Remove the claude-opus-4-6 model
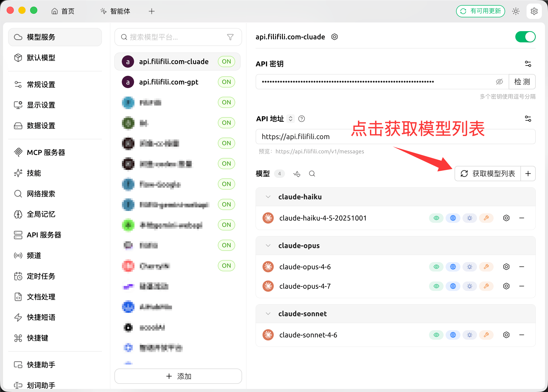 (x=522, y=267)
